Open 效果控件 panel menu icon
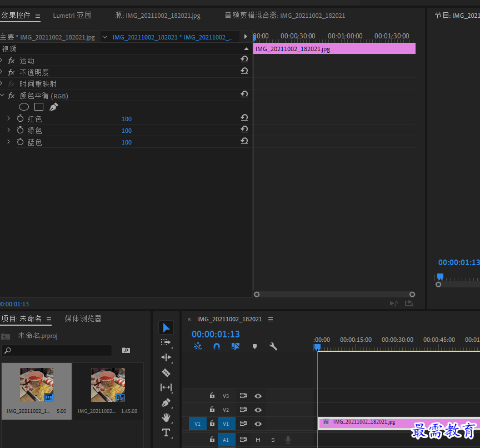 [38, 16]
